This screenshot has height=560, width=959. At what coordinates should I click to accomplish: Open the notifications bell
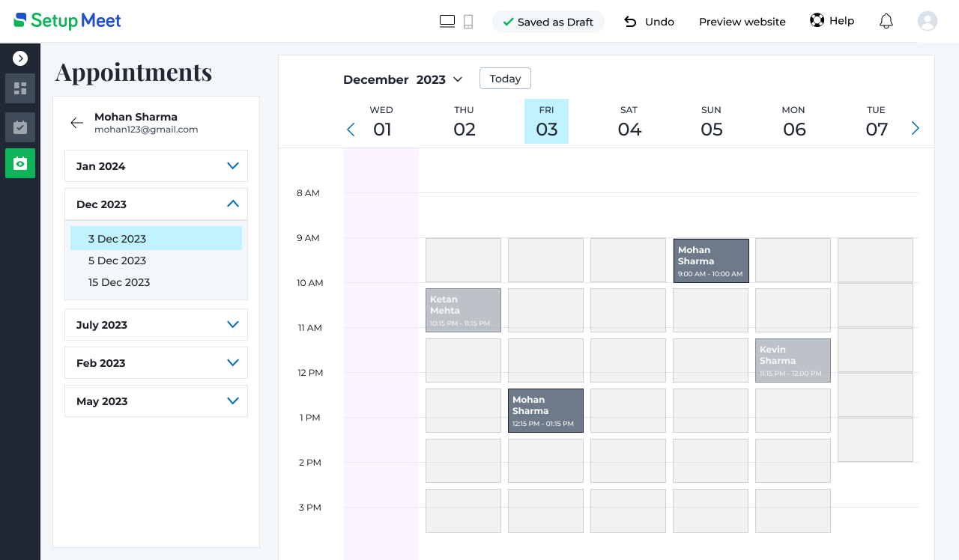pyautogui.click(x=886, y=21)
